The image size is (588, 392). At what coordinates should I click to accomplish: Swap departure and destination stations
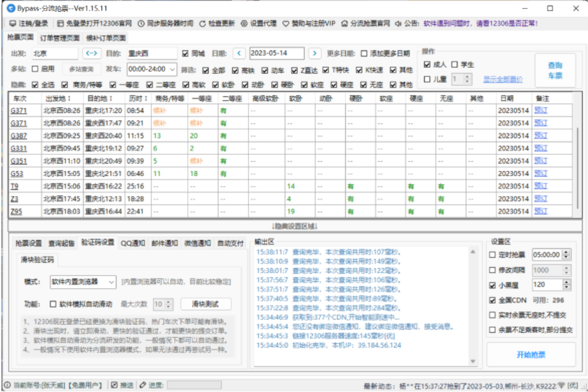click(91, 53)
